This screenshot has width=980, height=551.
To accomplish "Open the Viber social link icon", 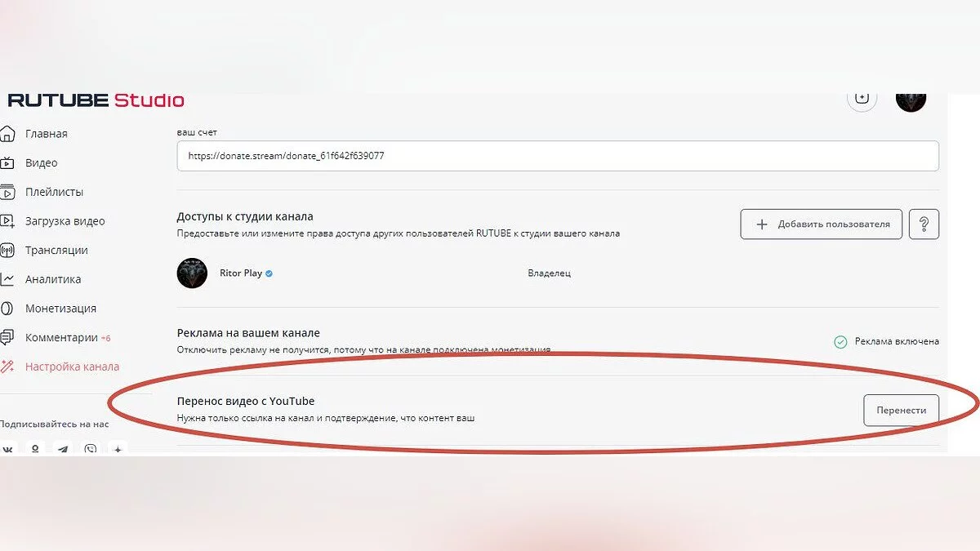I will [91, 450].
